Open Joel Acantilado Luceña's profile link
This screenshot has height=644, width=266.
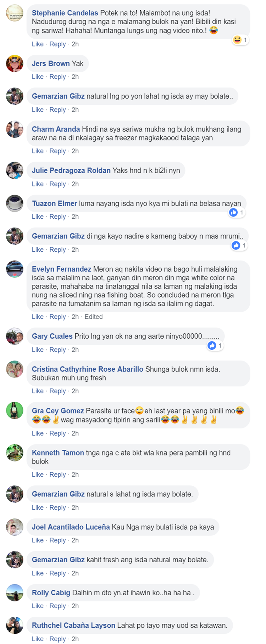(x=71, y=527)
